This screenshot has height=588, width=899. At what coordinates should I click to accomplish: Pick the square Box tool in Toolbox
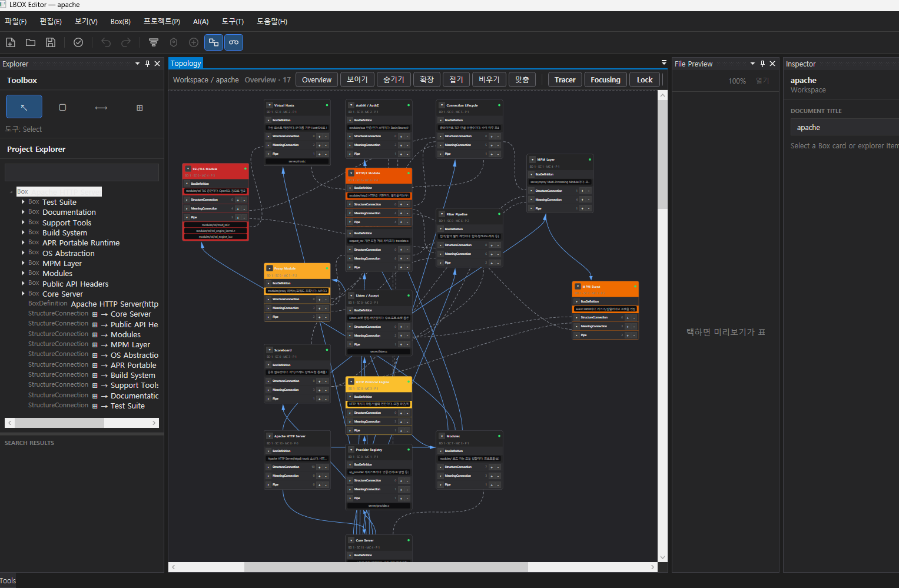(62, 108)
